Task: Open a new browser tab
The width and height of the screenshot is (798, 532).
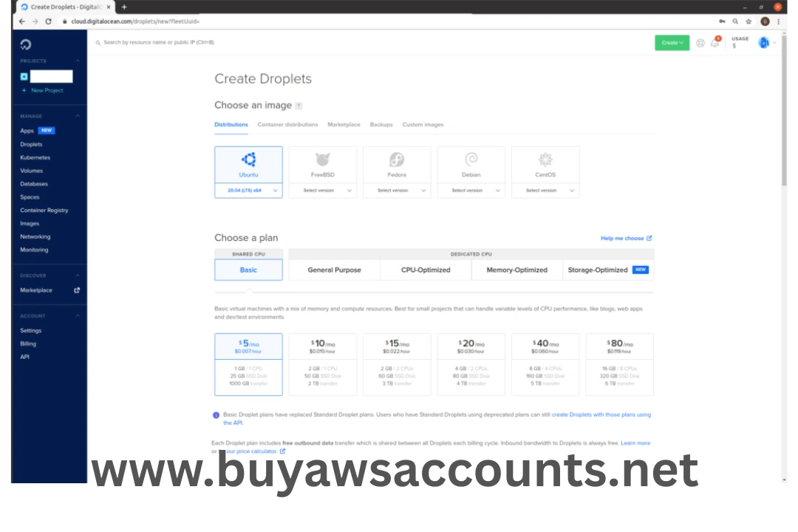Action: pos(124,7)
